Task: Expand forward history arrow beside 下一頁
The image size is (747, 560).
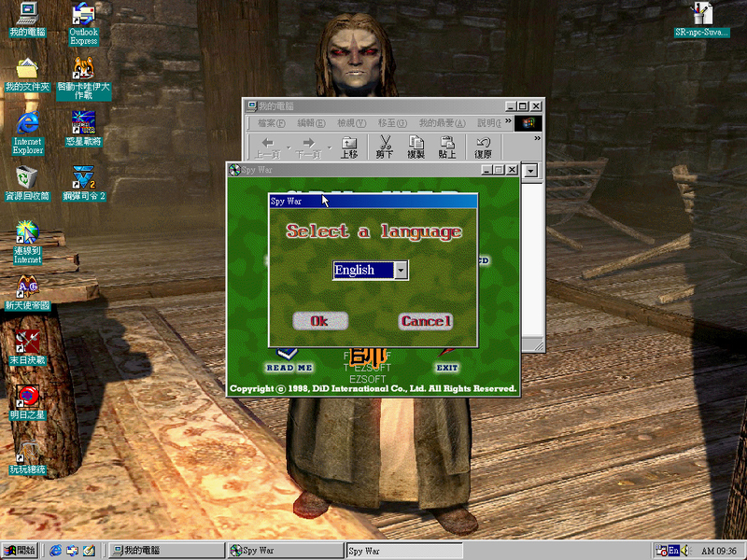Action: tap(330, 147)
